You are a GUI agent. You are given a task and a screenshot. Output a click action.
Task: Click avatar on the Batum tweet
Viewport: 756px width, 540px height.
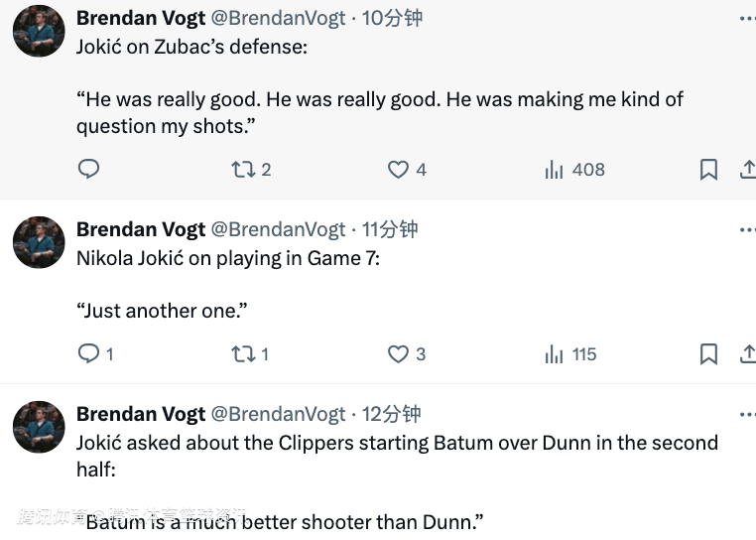(39, 427)
